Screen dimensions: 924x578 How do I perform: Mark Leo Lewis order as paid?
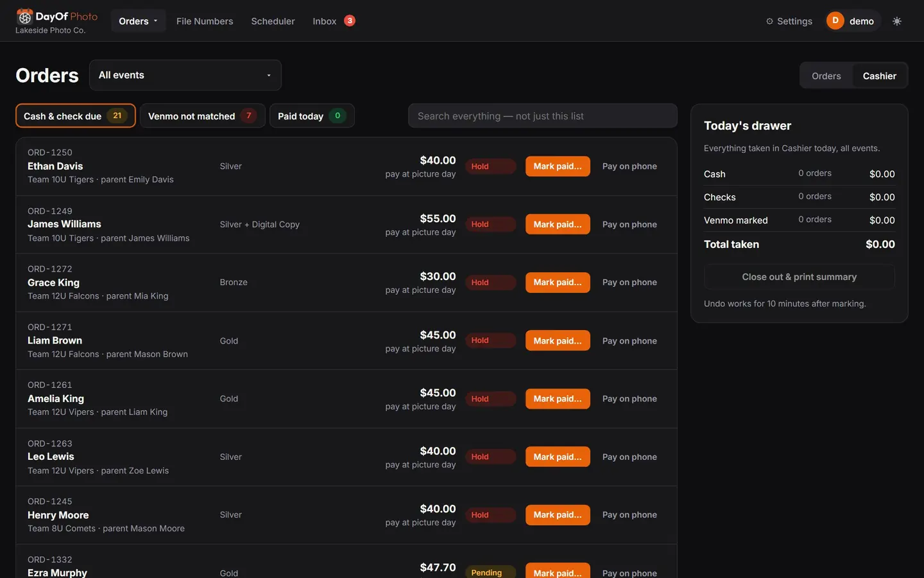pos(558,457)
